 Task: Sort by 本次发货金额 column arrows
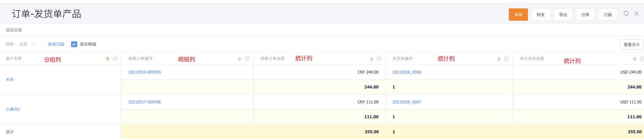(x=635, y=59)
